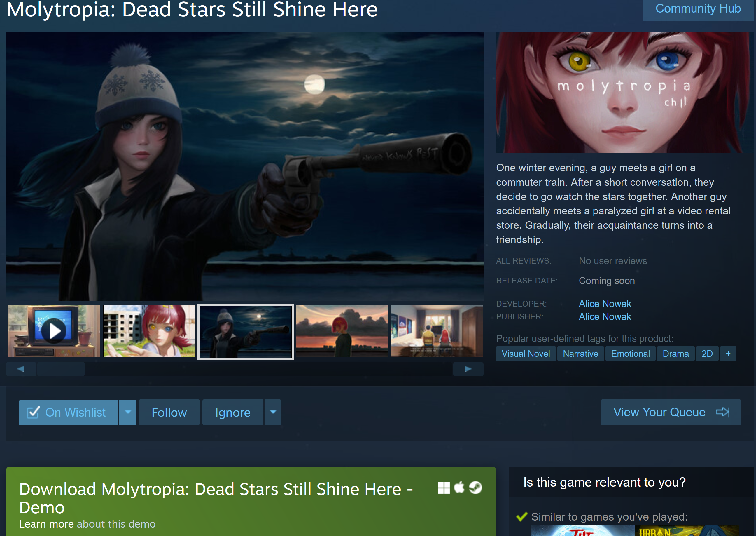The height and width of the screenshot is (536, 756).
Task: Click the 'Coming soon' release date text
Action: [607, 281]
